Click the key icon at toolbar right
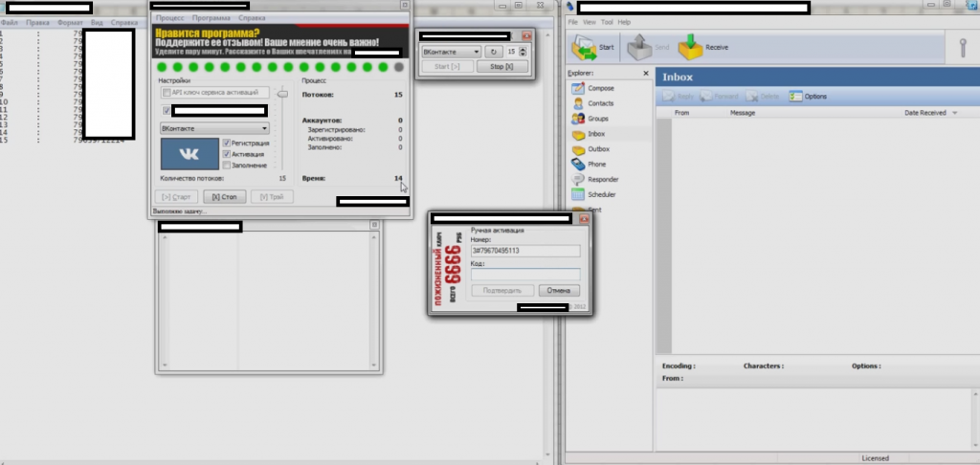980x465 pixels. [964, 48]
